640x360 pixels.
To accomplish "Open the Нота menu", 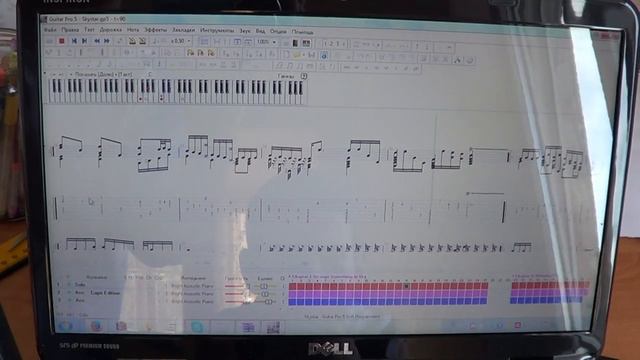I will coord(133,30).
